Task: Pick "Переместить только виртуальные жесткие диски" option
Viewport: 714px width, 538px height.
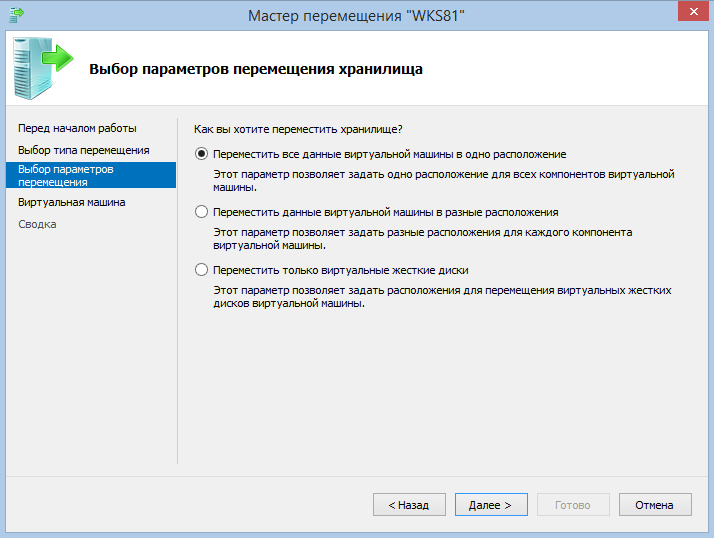Action: tap(202, 270)
